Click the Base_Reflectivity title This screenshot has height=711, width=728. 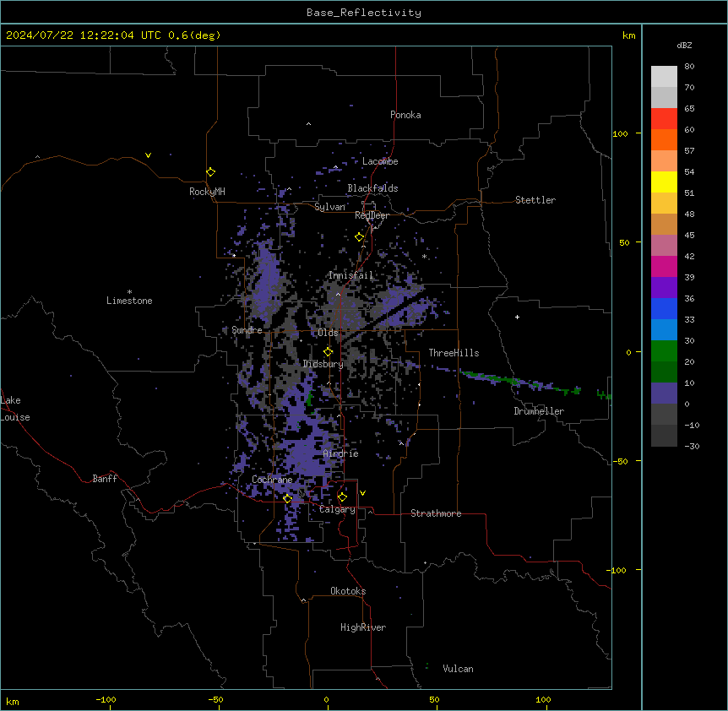(364, 13)
